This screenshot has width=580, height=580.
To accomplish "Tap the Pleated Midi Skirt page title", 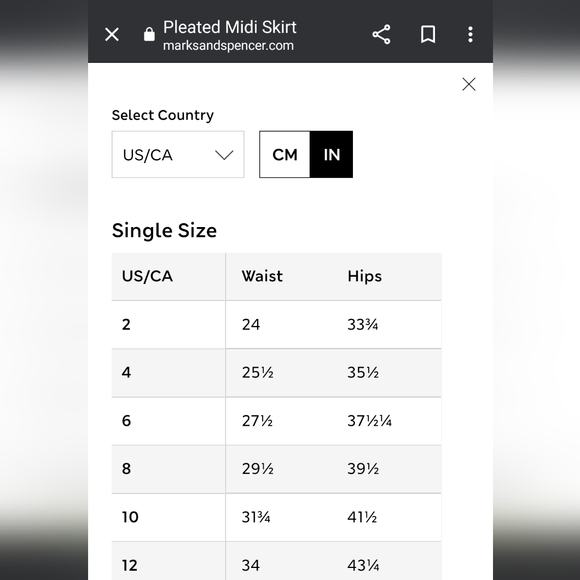I will (230, 27).
